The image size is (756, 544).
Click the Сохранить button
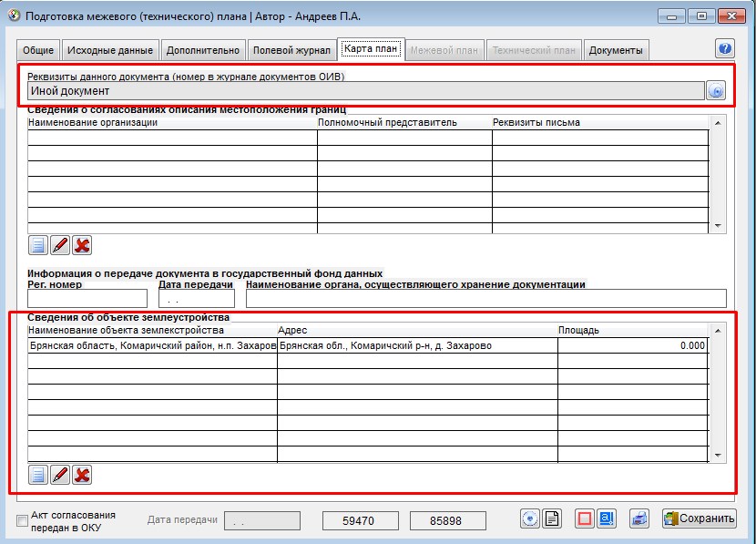pyautogui.click(x=700, y=518)
